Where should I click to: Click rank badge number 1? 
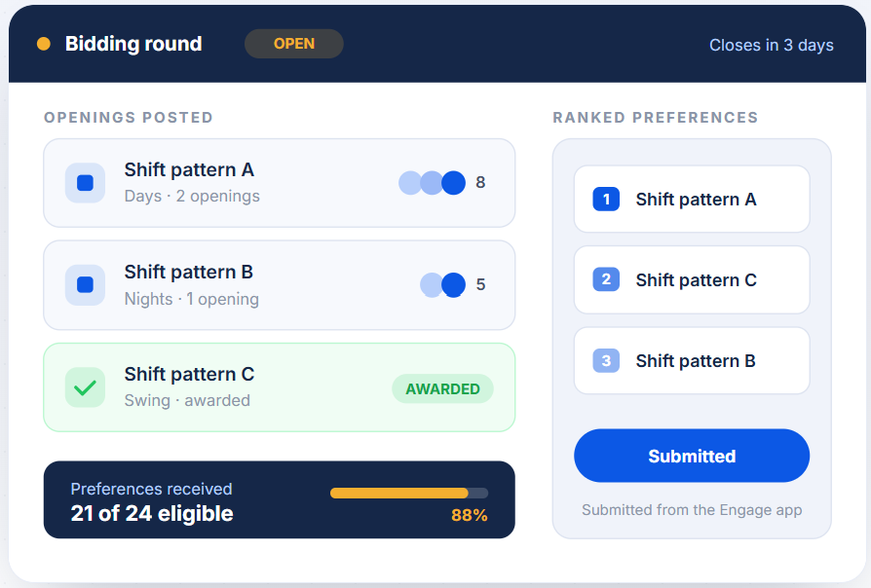coord(606,199)
